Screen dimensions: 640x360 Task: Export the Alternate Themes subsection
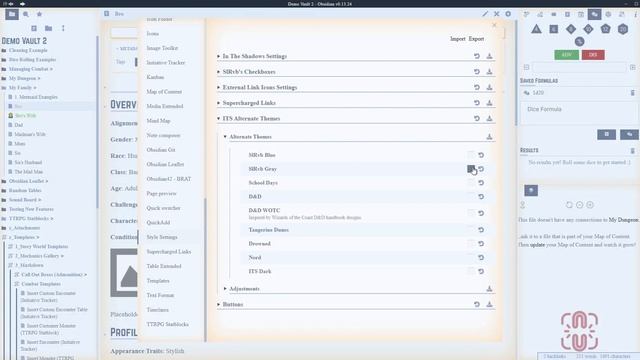tap(489, 137)
